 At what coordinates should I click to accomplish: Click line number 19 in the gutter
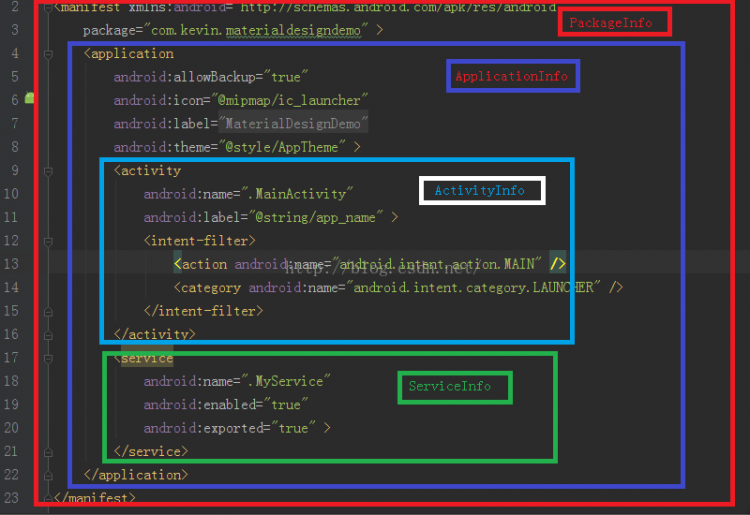click(x=11, y=405)
